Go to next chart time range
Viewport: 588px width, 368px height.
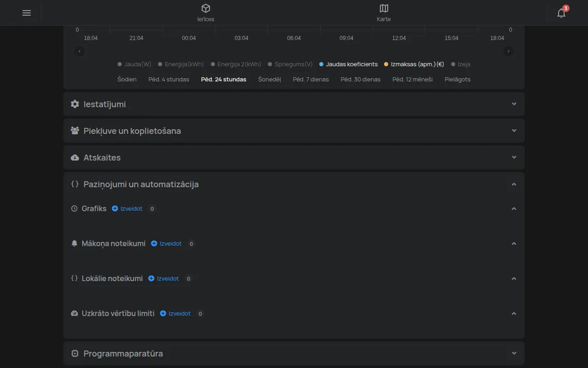coord(508,51)
